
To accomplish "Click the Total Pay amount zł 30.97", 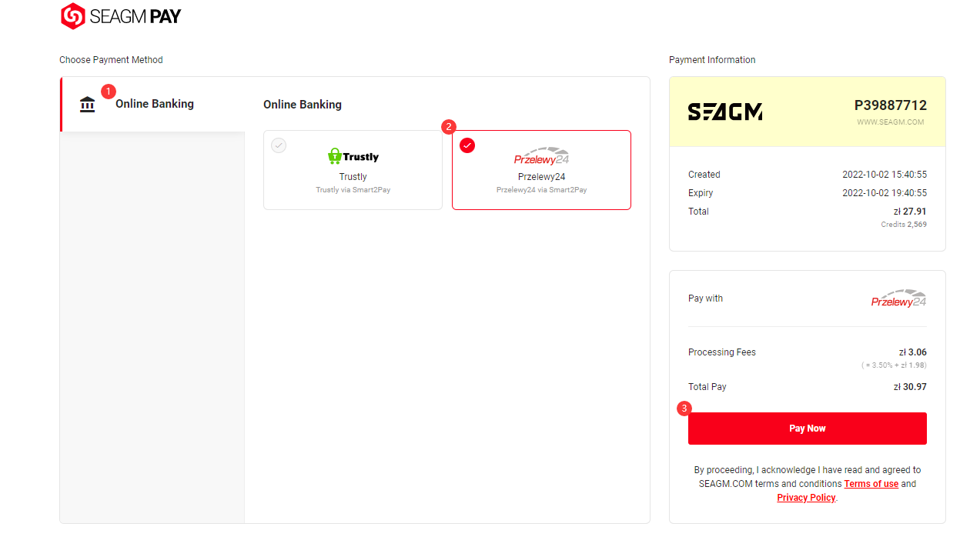I will (910, 387).
